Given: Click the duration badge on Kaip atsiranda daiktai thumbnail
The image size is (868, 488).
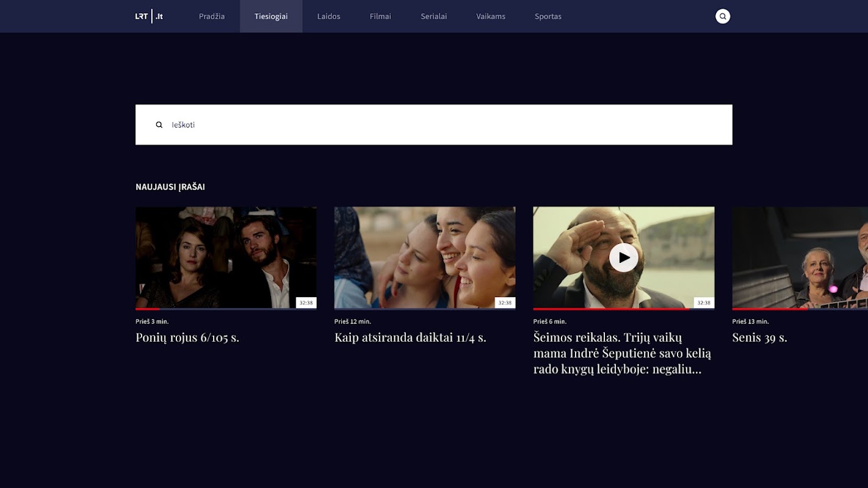Looking at the screenshot, I should [505, 303].
